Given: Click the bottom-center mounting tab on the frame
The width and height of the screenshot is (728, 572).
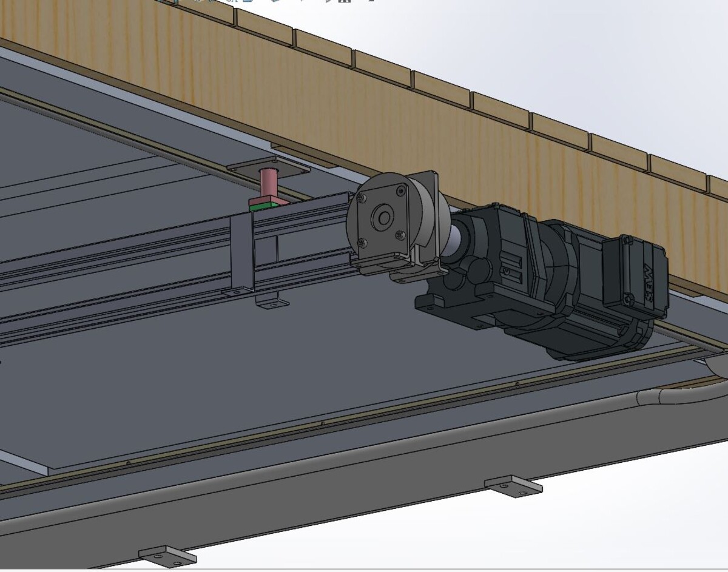Looking at the screenshot, I should tap(513, 485).
